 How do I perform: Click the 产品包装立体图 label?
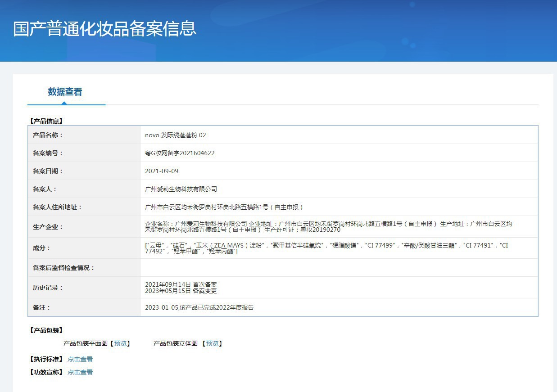[176, 343]
